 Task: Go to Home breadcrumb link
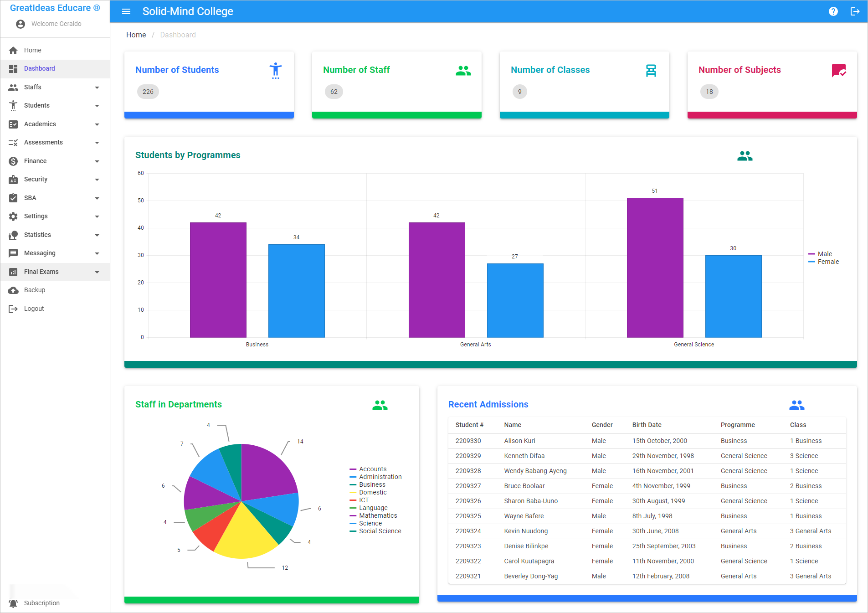[x=136, y=35]
